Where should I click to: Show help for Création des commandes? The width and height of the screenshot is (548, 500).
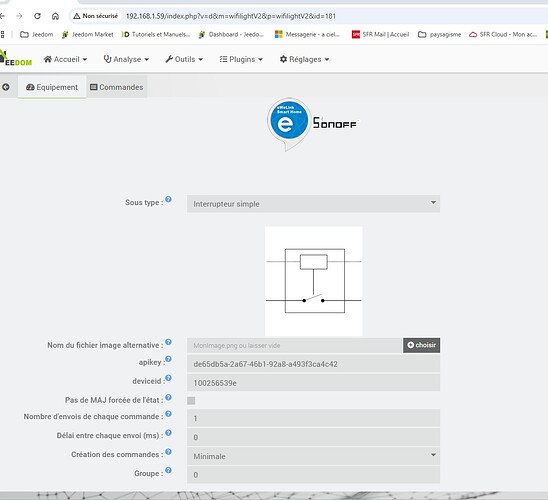pyautogui.click(x=168, y=451)
